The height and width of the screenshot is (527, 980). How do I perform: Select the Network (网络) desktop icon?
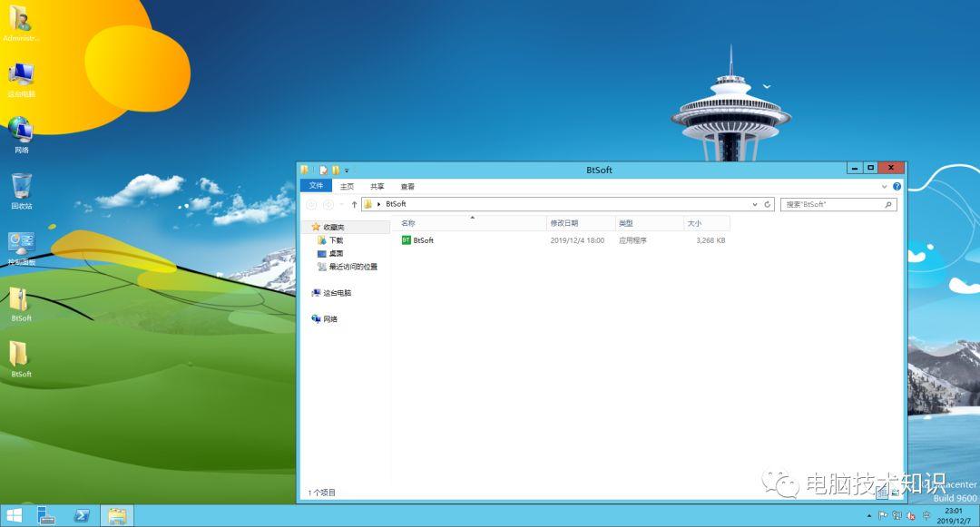click(x=21, y=135)
